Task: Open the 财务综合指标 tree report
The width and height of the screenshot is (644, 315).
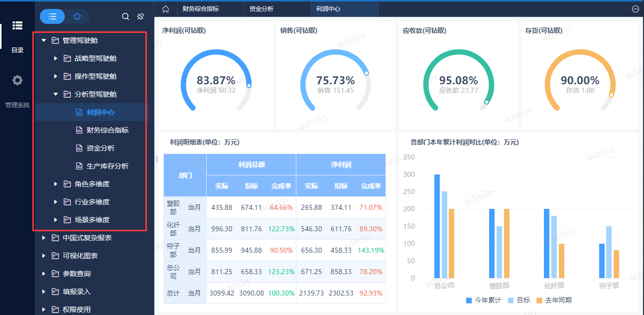Action: 108,130
